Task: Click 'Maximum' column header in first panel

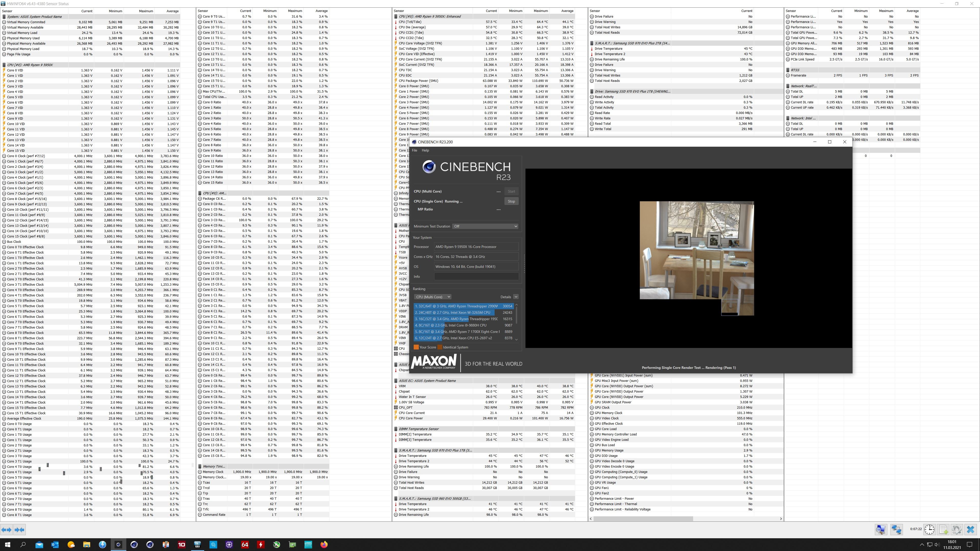Action: coord(146,11)
